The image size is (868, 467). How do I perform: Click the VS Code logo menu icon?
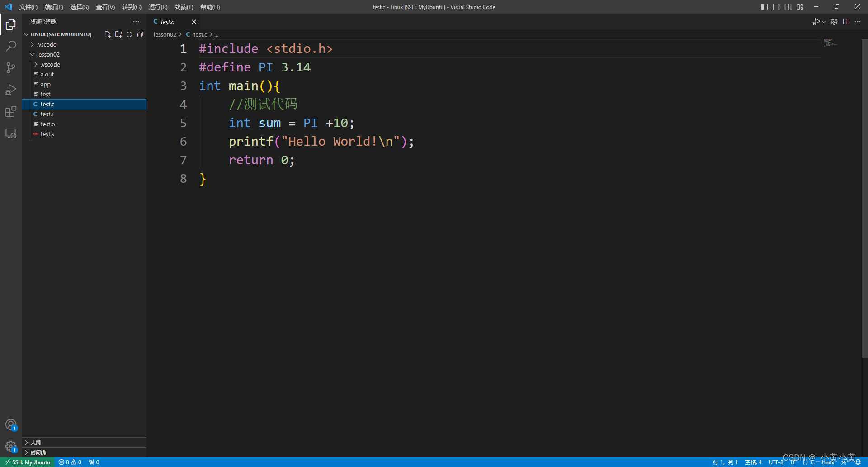(x=8, y=7)
